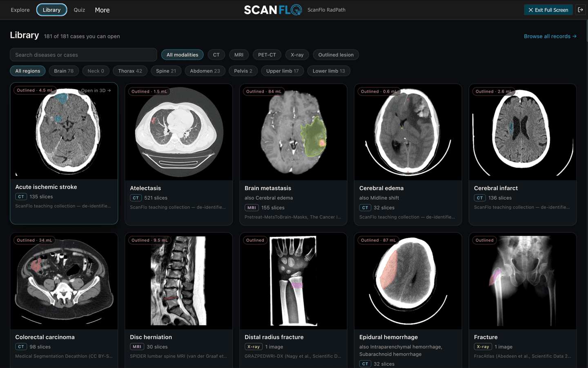Open the Epidural hemorrhage CT thumbnail
This screenshot has height=368, width=588.
click(x=408, y=281)
